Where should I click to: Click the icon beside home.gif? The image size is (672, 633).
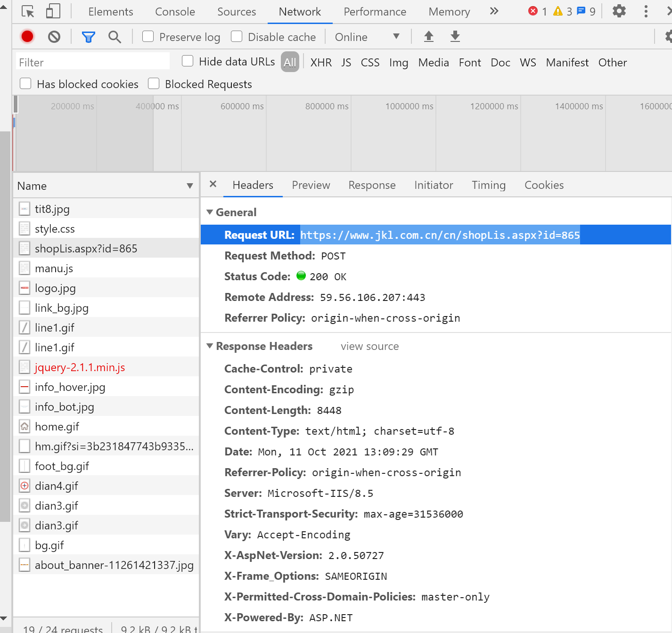click(x=25, y=426)
